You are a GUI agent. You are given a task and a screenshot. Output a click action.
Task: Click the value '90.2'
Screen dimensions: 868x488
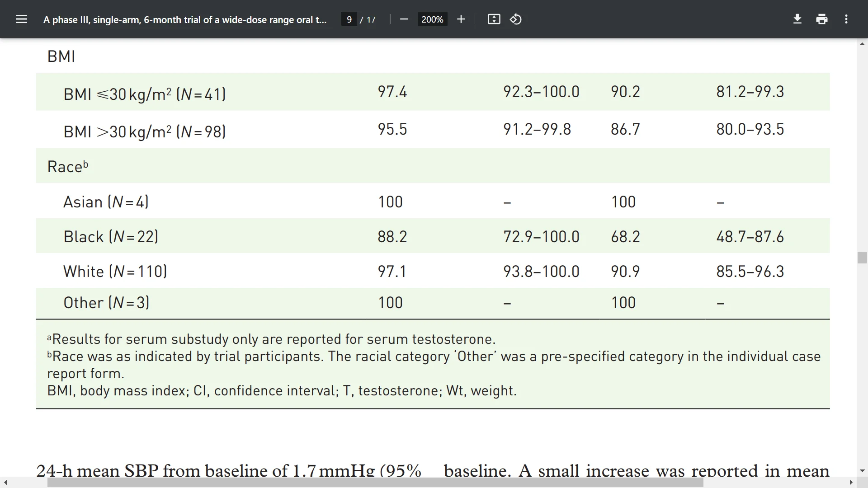pyautogui.click(x=626, y=92)
